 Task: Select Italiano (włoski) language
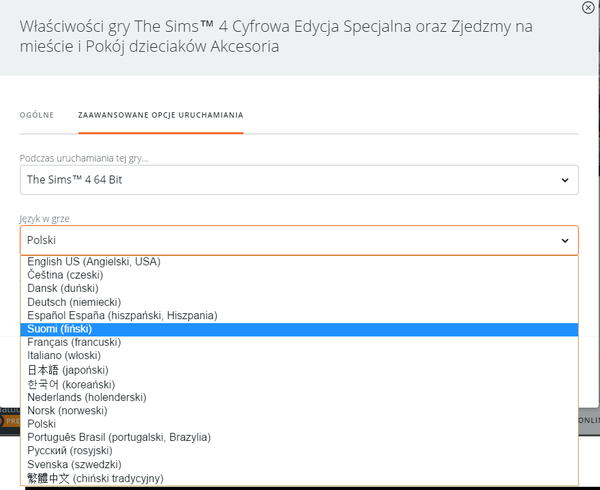coord(66,356)
